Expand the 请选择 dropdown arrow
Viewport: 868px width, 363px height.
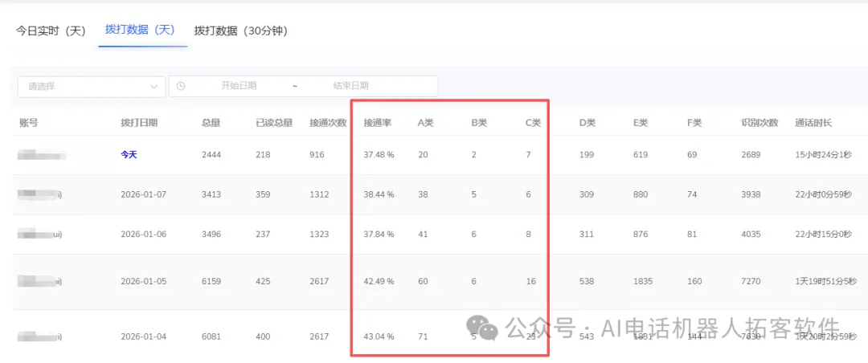pyautogui.click(x=154, y=86)
